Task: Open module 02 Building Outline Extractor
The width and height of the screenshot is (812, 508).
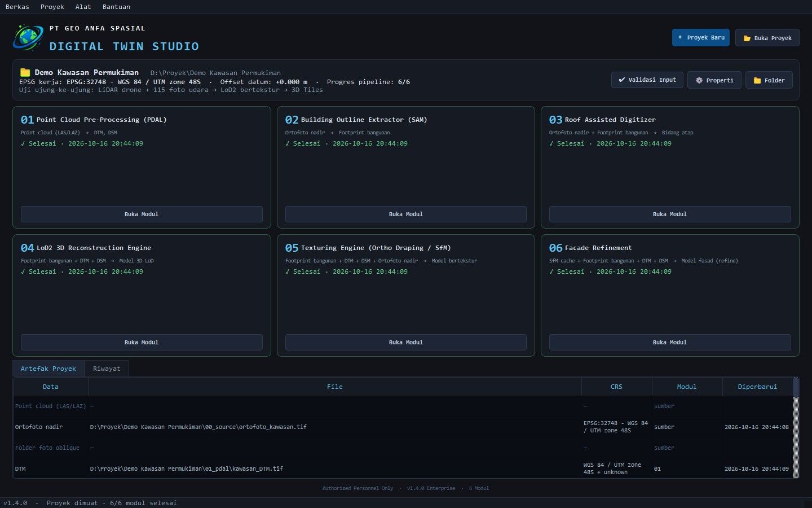Action: pyautogui.click(x=406, y=214)
